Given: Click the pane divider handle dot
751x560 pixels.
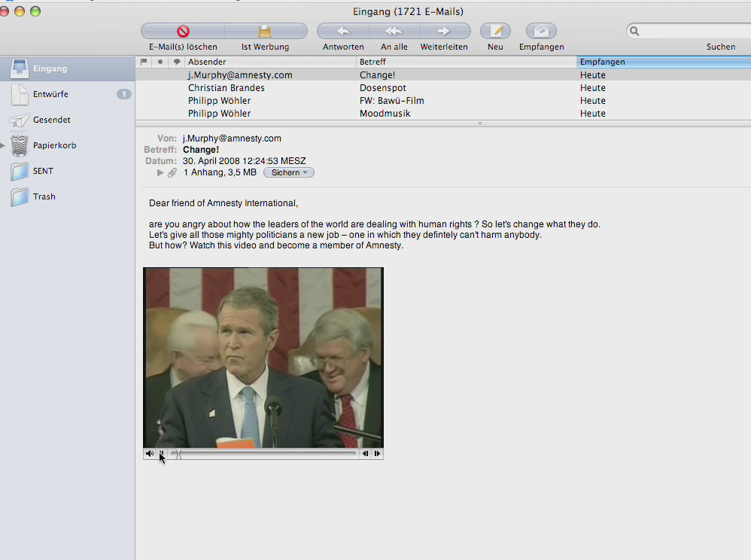Looking at the screenshot, I should (x=480, y=123).
